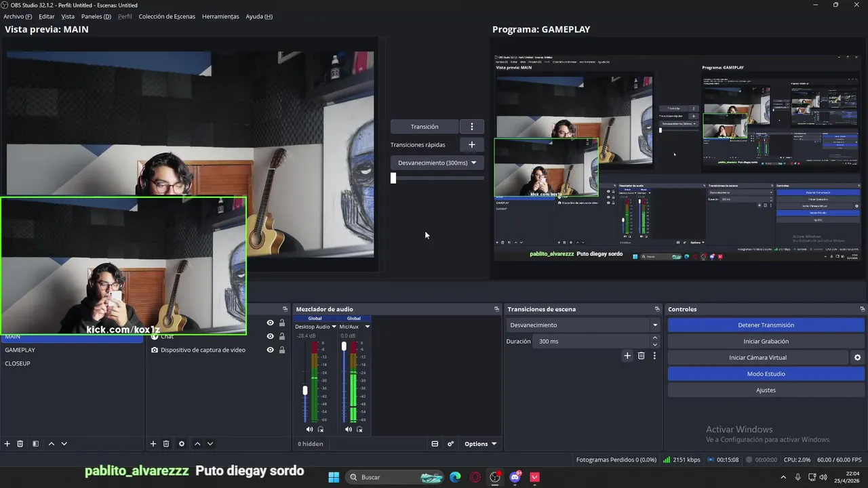Viewport: 868px width, 488px height.
Task: Remove scene transition with trash icon
Action: coord(641,356)
